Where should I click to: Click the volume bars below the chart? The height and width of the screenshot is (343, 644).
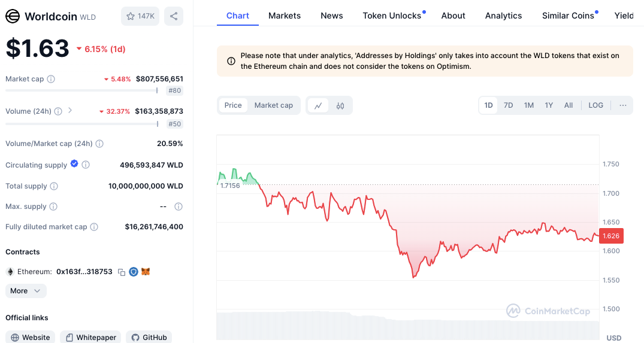[408, 327]
